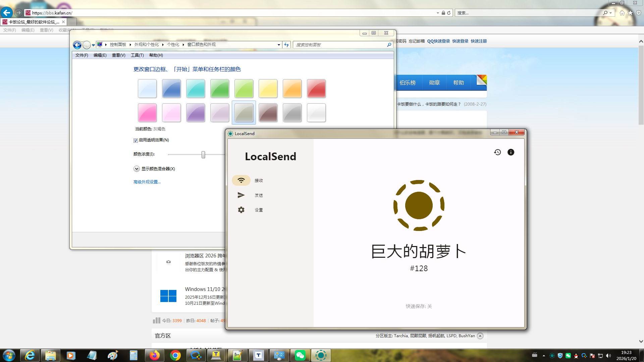Select the Receive wifi icon in LocalSend
Viewport: 644px width, 362px height.
pos(241,180)
